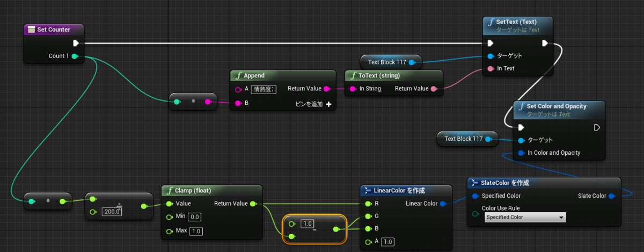Click the A input pin on Append
Image resolution: width=644 pixels, height=252 pixels.
[x=239, y=89]
